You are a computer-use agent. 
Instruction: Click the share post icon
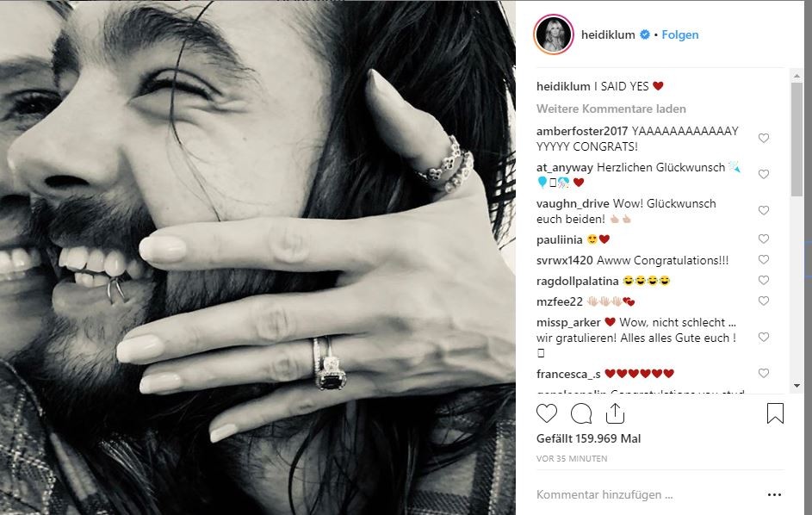(615, 413)
